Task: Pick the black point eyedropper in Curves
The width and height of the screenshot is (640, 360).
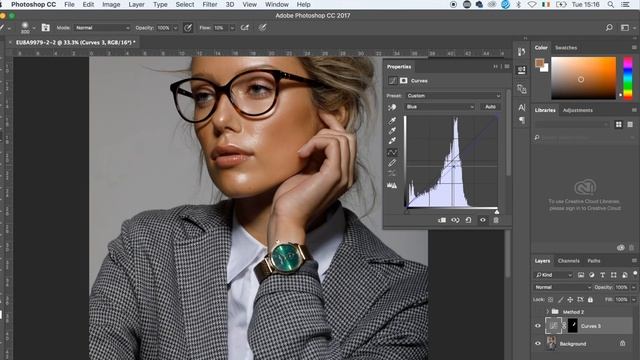Action: click(x=392, y=120)
